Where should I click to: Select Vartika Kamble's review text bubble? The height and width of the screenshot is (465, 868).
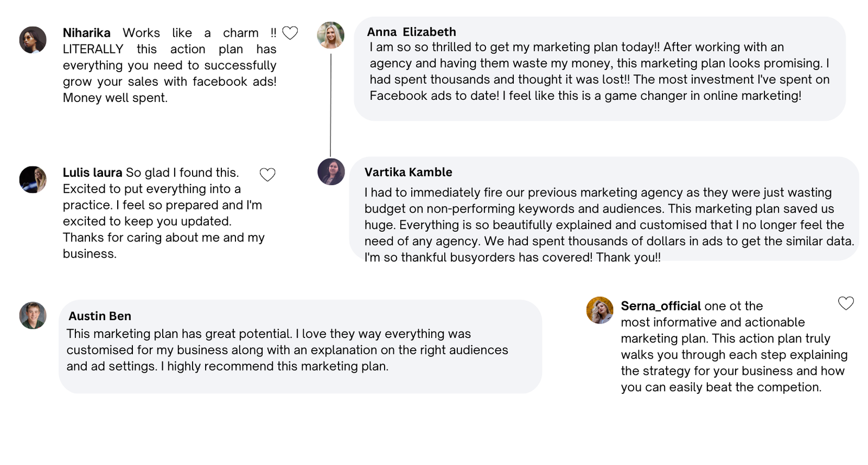click(x=604, y=209)
